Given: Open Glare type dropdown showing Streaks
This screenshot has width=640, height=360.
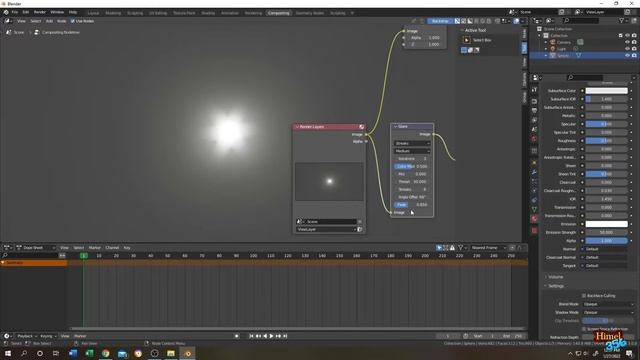Looking at the screenshot, I should click(x=412, y=143).
